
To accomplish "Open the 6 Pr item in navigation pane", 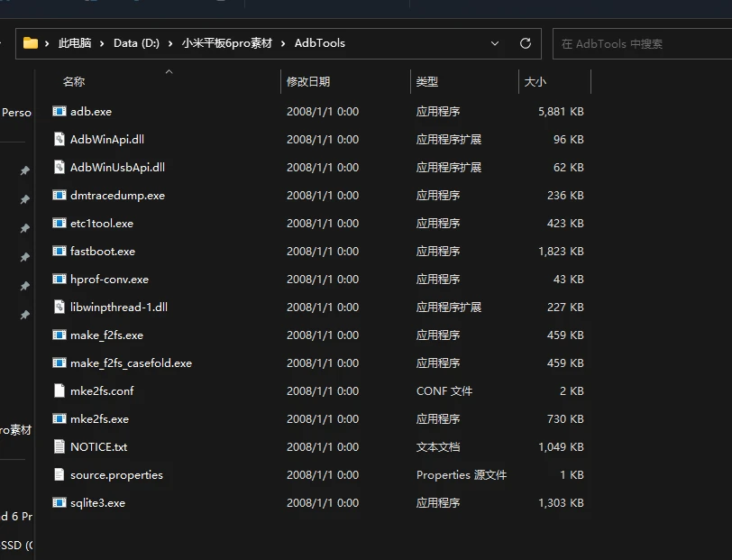I will click(16, 516).
